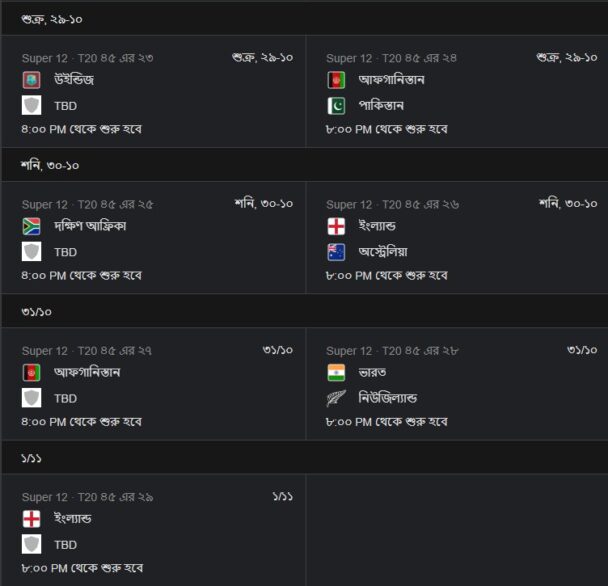
Task: Click Afghanistan flag in the Pakistan match
Action: click(336, 80)
